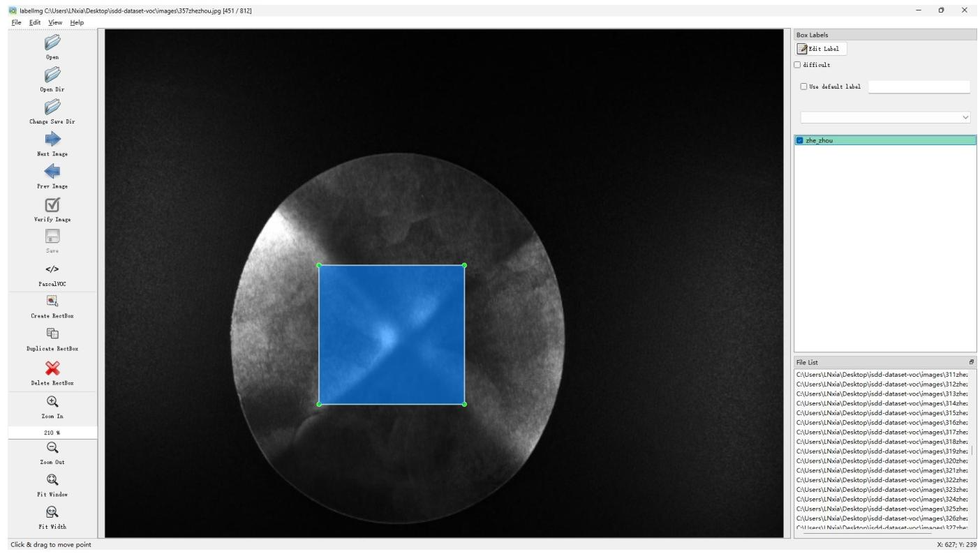This screenshot has height=554, width=980.
Task: Delete the box with red X icon
Action: tap(52, 368)
